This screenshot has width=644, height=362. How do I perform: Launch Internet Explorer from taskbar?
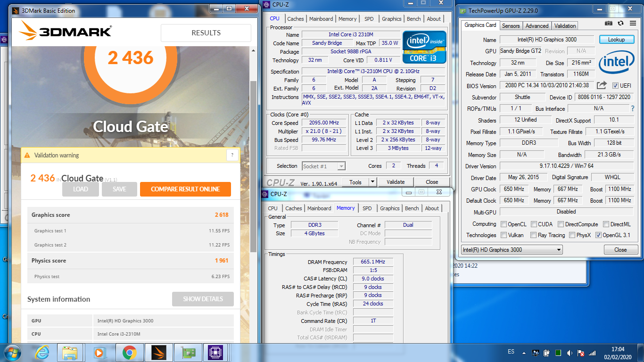coord(42,353)
